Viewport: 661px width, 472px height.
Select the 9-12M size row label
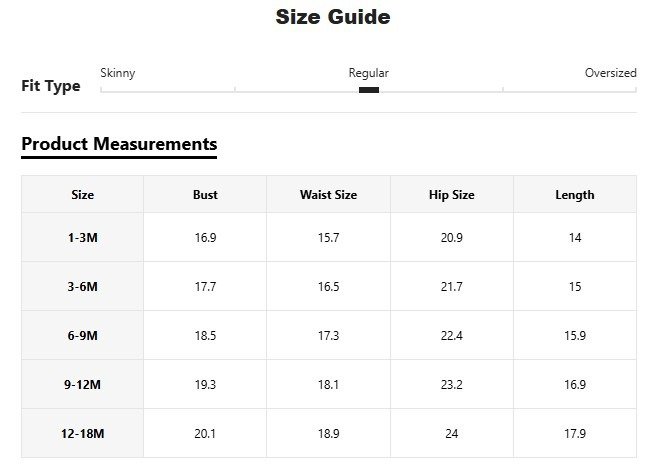[83, 385]
